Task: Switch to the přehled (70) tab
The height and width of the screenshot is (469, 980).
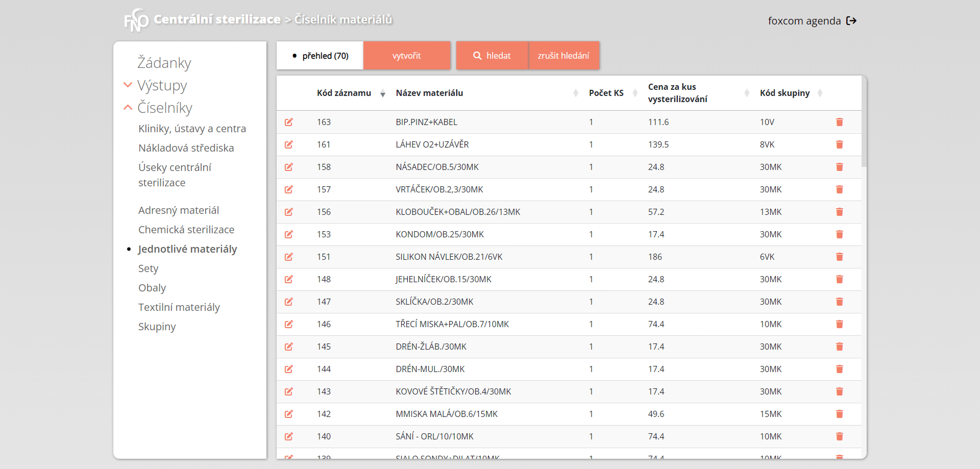Action: [x=320, y=56]
